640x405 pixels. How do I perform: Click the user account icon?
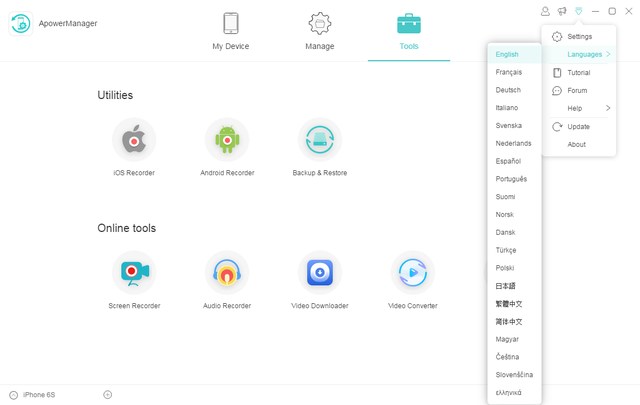click(545, 11)
